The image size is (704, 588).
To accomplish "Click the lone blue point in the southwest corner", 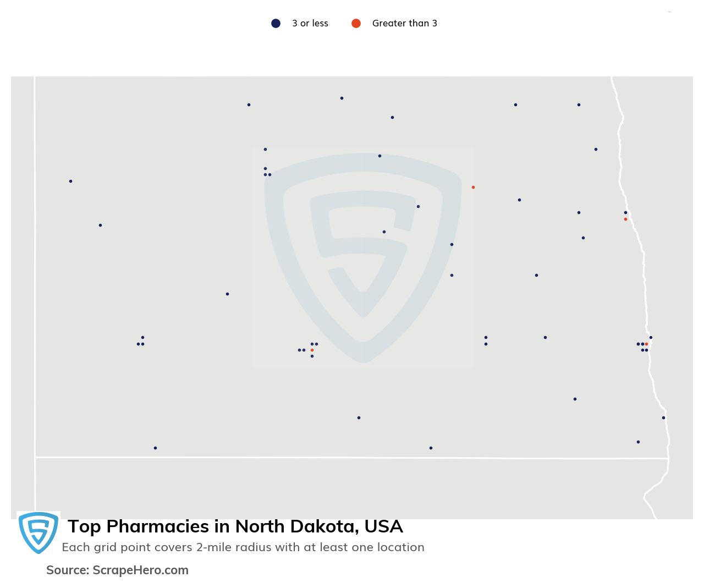I will click(x=155, y=448).
